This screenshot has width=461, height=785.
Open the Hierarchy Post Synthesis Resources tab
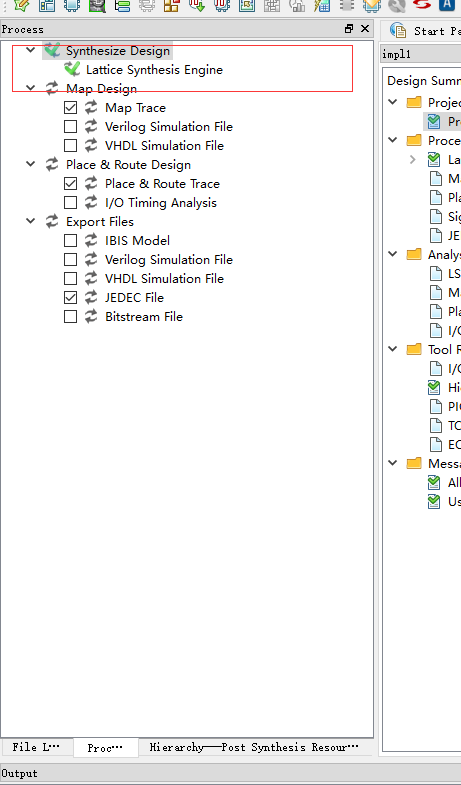254,747
